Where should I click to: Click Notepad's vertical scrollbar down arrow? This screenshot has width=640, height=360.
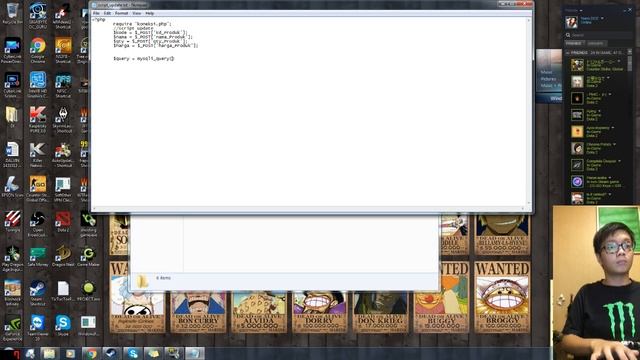(x=529, y=203)
